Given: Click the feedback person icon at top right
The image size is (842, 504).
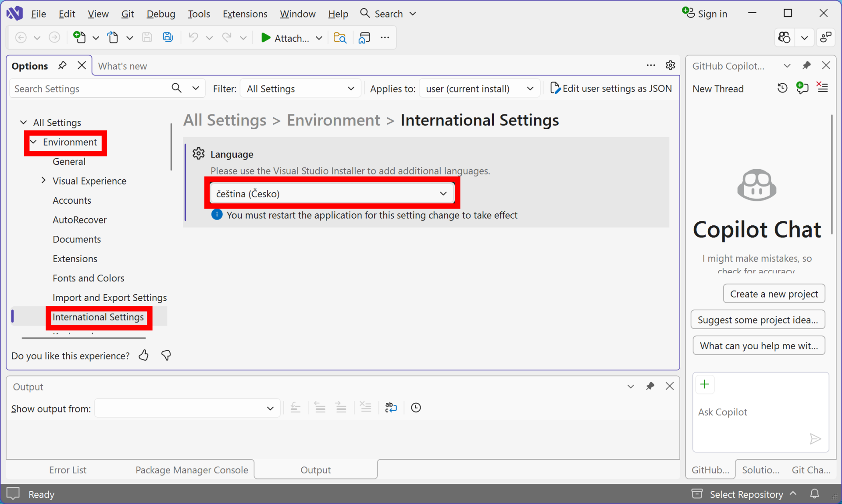Looking at the screenshot, I should pyautogui.click(x=826, y=38).
